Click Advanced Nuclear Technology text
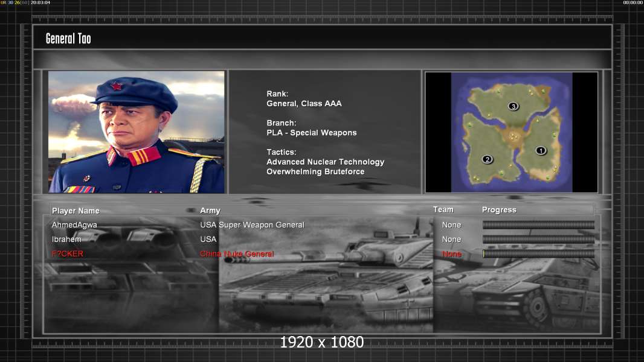 click(325, 162)
